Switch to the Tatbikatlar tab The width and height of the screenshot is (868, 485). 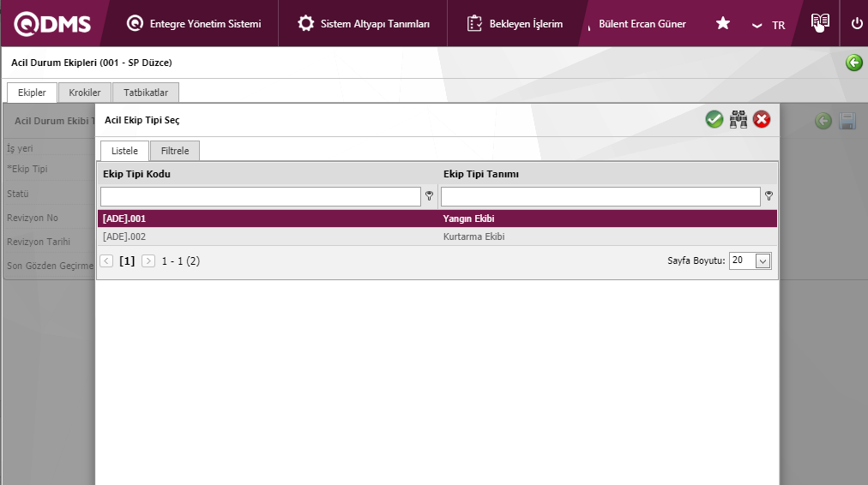coord(146,93)
